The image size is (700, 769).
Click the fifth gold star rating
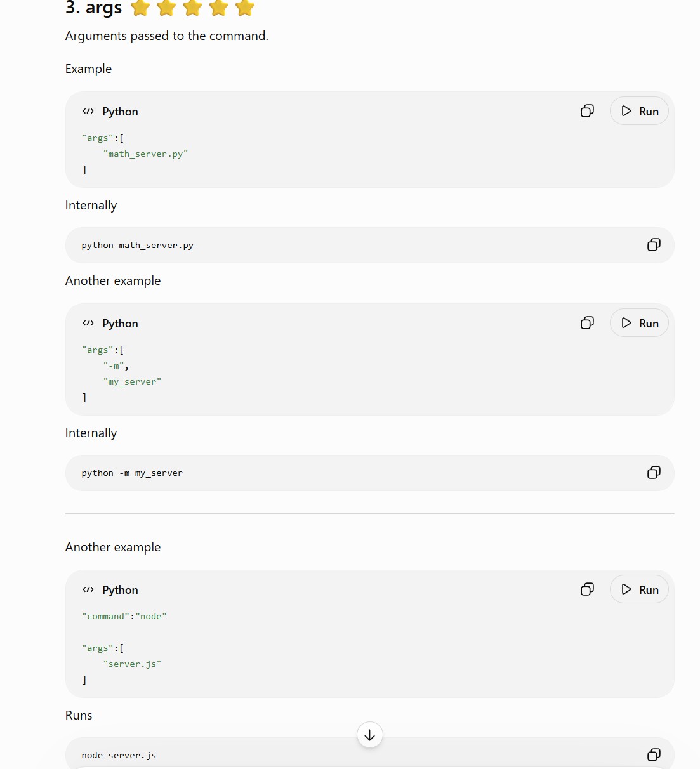(x=244, y=8)
